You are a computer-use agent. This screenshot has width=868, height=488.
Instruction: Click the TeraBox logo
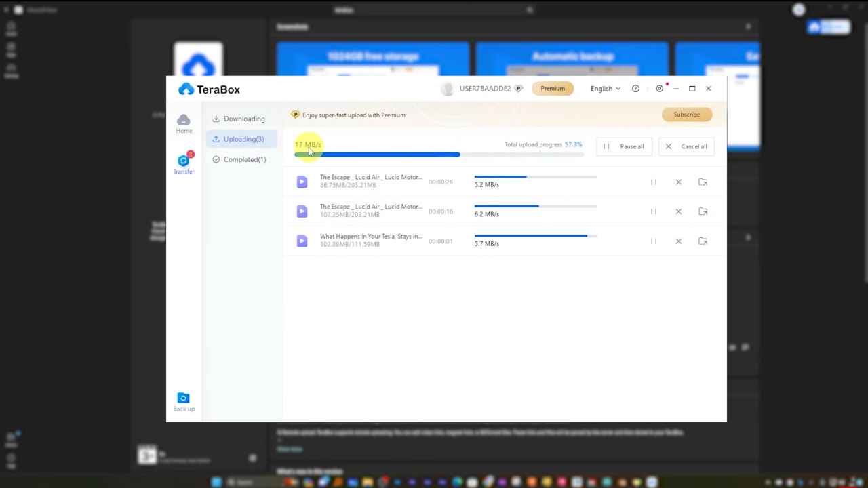[x=209, y=89]
